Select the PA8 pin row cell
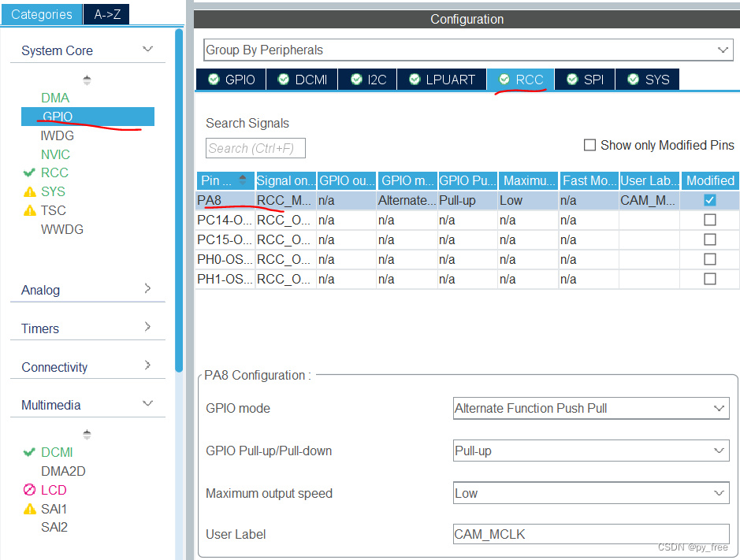 point(225,200)
